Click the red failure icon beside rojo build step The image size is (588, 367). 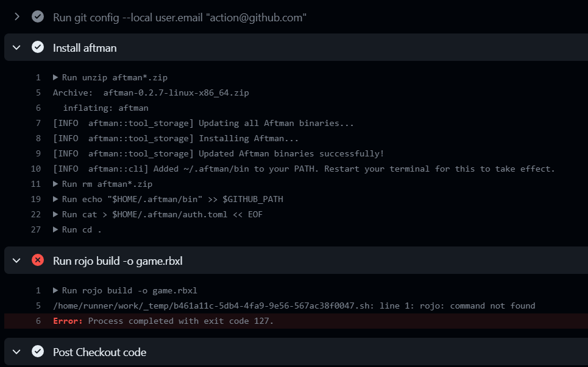coord(38,260)
